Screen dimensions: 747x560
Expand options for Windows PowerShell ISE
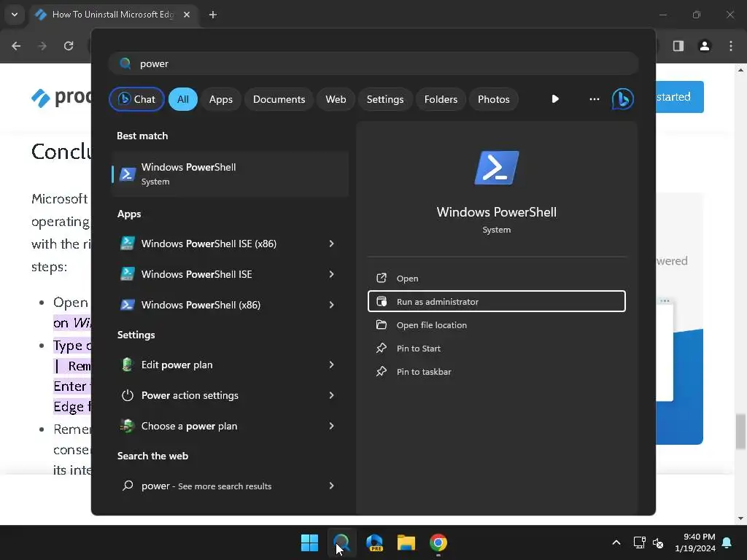[x=332, y=274]
